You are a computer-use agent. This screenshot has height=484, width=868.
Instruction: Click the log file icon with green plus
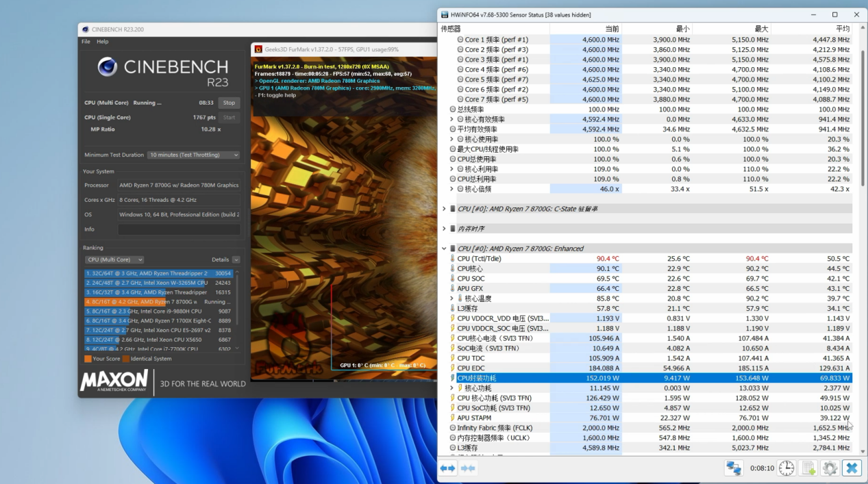coord(808,468)
